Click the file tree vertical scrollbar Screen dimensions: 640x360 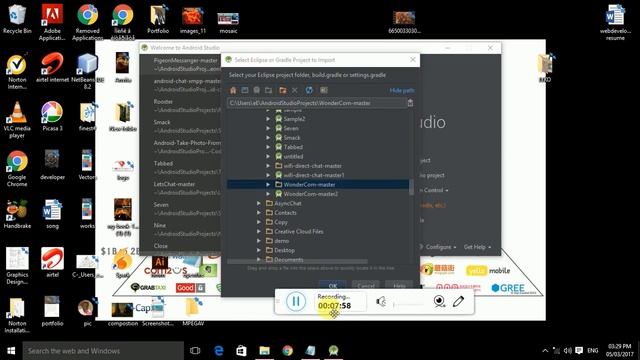(411, 187)
